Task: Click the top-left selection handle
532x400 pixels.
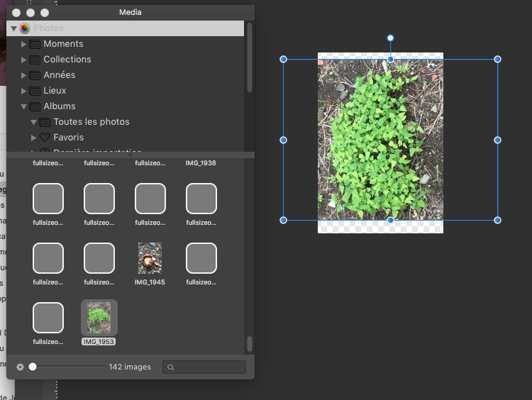Action: tap(283, 60)
